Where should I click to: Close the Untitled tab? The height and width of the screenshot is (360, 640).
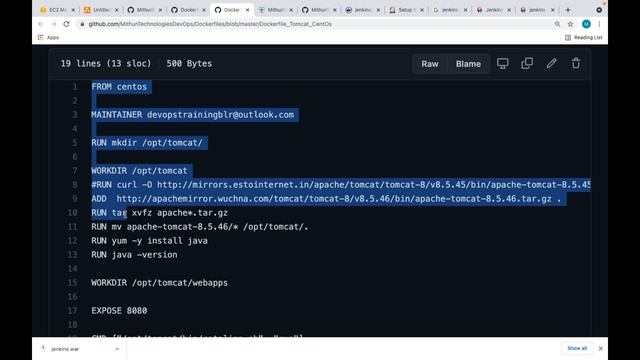pos(117,10)
